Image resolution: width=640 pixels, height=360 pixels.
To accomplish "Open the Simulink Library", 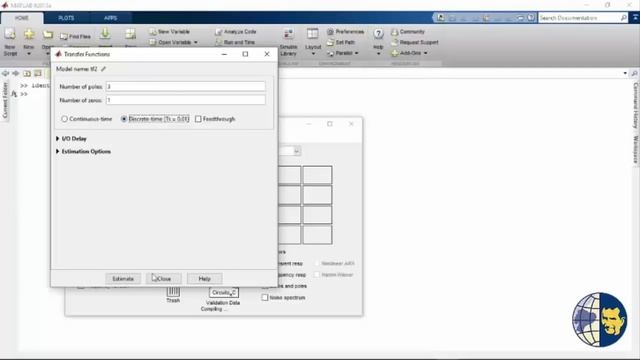I will 288,42.
